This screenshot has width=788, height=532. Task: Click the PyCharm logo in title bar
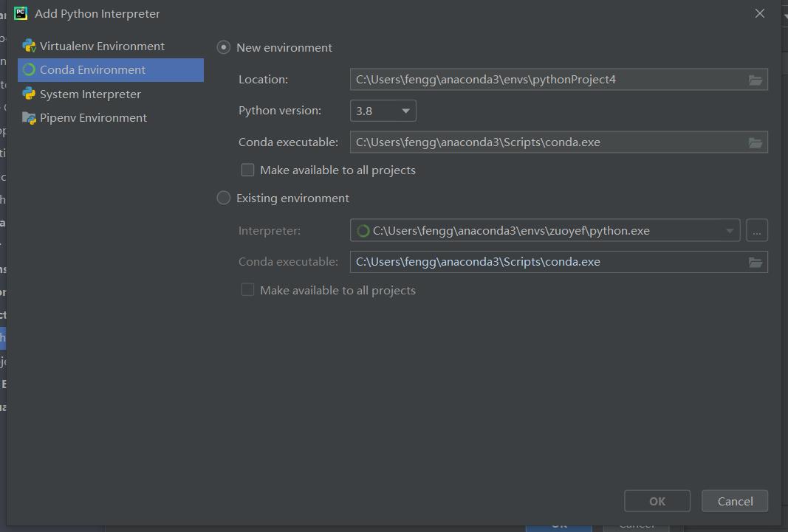[x=21, y=13]
